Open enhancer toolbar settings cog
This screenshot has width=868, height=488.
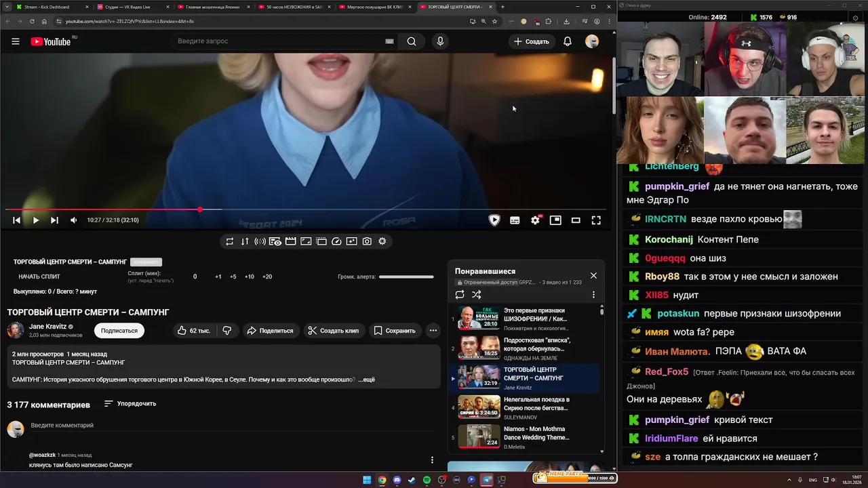[x=382, y=241]
